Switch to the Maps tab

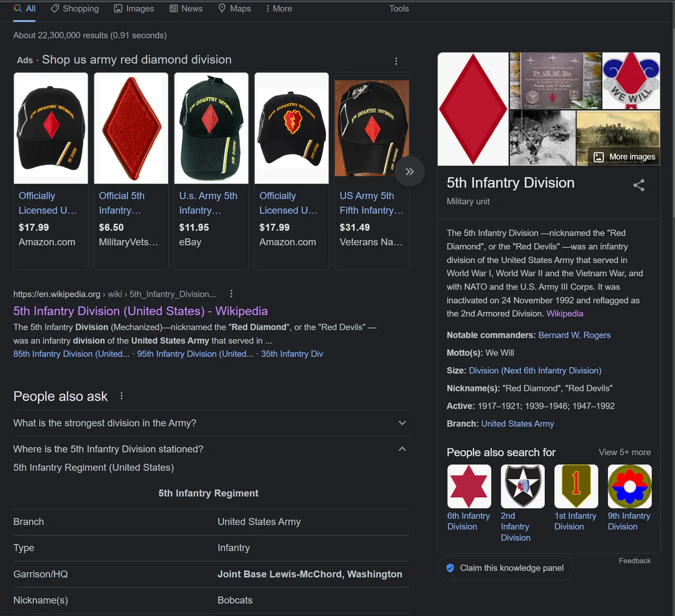pyautogui.click(x=234, y=8)
